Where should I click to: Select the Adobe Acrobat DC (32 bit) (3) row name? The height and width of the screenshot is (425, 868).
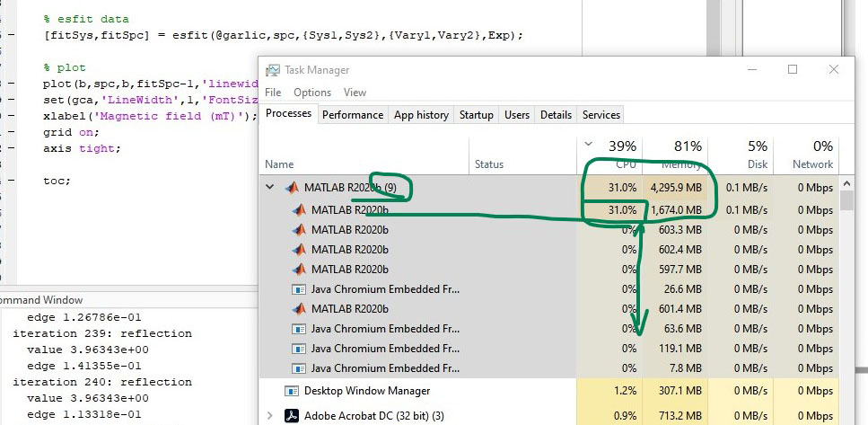point(374,416)
